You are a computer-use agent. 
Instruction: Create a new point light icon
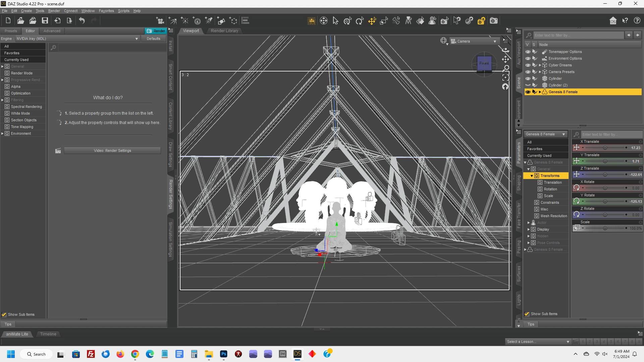(x=185, y=21)
